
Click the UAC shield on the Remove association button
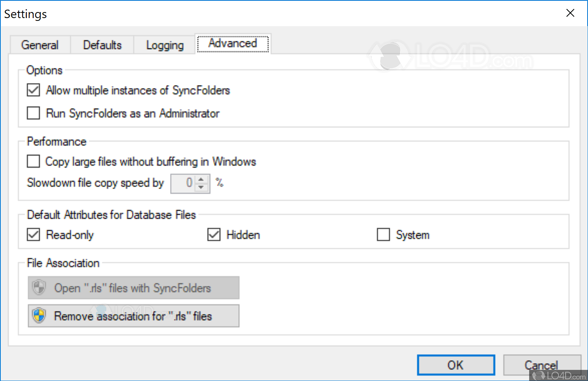[x=38, y=316]
